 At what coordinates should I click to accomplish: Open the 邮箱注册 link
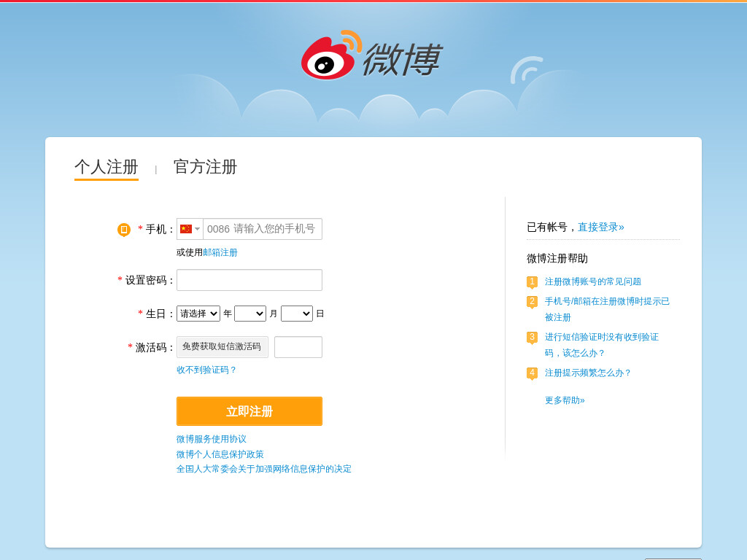click(220, 252)
